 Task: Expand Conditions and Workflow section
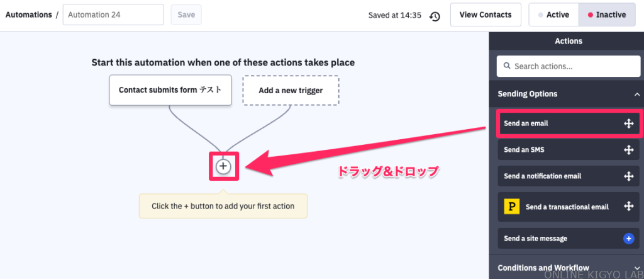[x=636, y=268]
